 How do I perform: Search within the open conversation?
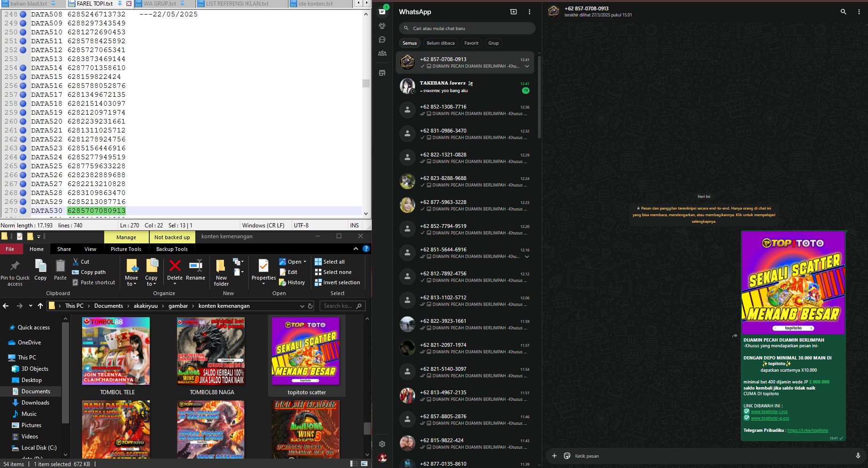coord(843,12)
